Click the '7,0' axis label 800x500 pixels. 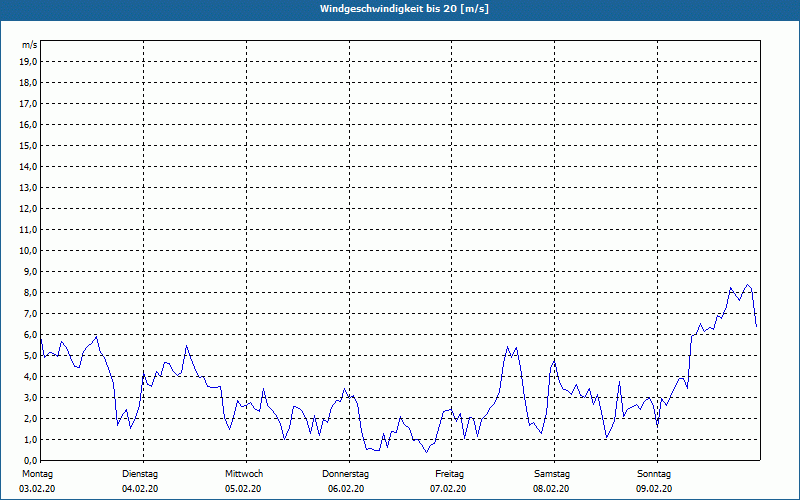pyautogui.click(x=30, y=313)
